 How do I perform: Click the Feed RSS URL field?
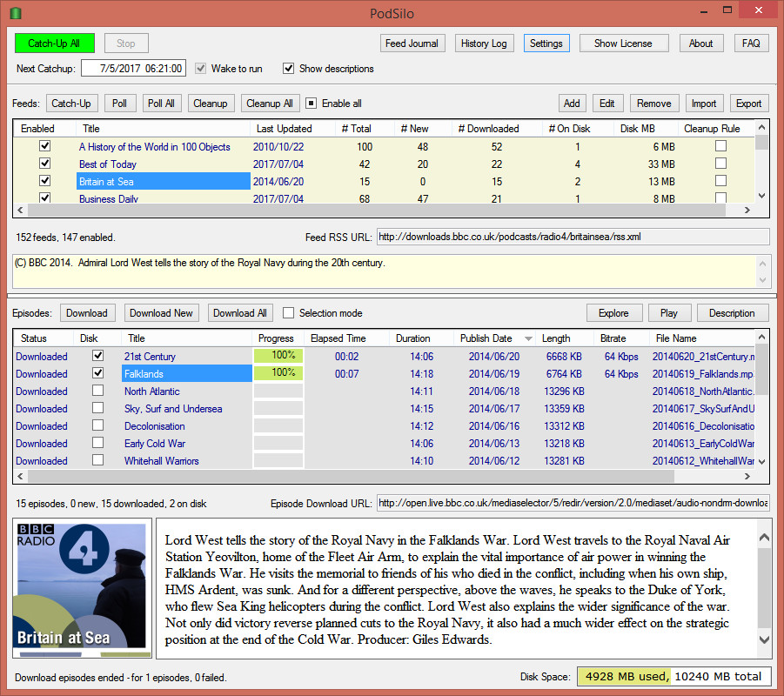click(x=573, y=237)
